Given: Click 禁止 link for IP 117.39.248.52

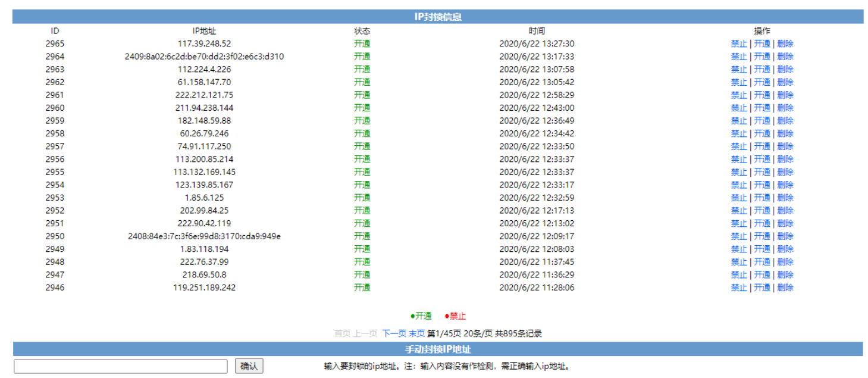Looking at the screenshot, I should pos(738,43).
